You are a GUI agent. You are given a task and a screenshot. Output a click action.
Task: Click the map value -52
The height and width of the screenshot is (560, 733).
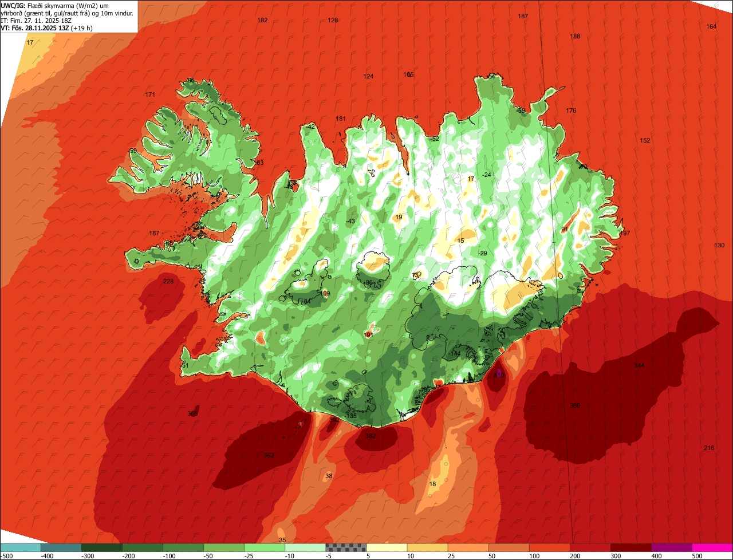pos(434,139)
